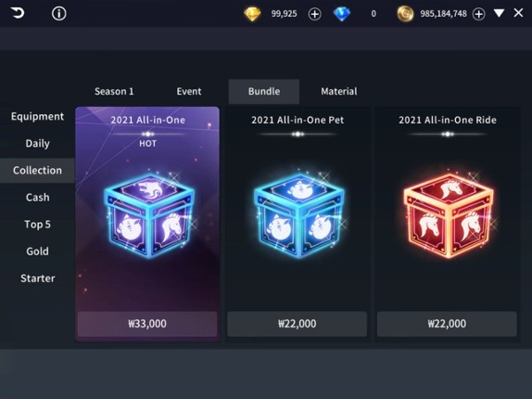Add yellow gems with plus icon

coord(314,14)
